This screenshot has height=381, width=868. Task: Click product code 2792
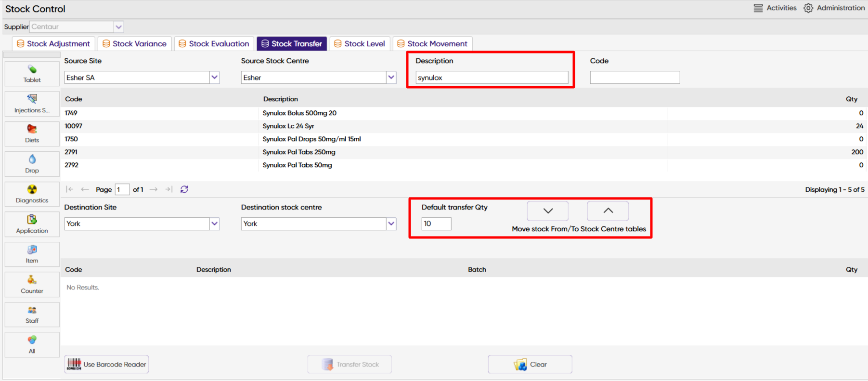pos(72,165)
